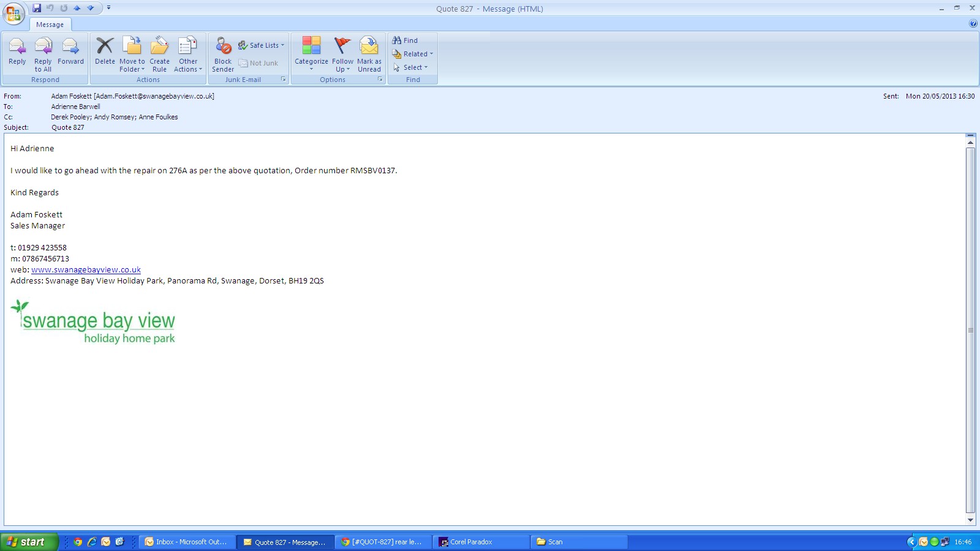Click the Create Rule icon

(159, 54)
